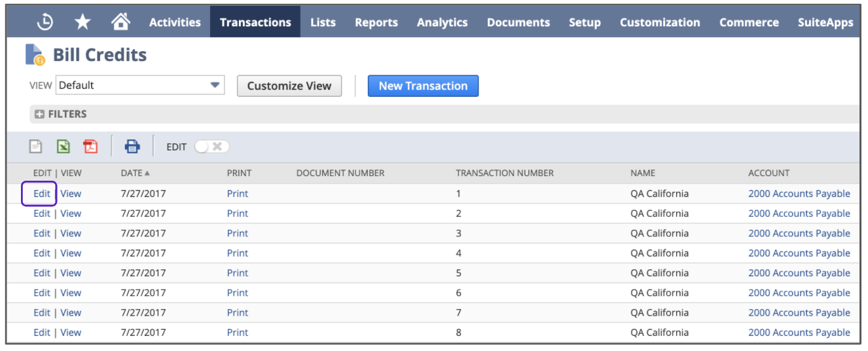
Task: Export list as CSV file icon
Action: pos(37,147)
